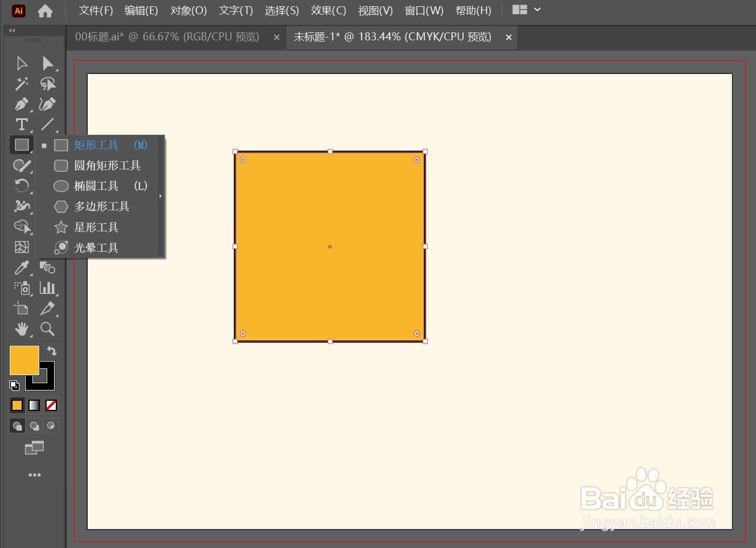Select the Type tool
The height and width of the screenshot is (548, 756).
tap(22, 124)
